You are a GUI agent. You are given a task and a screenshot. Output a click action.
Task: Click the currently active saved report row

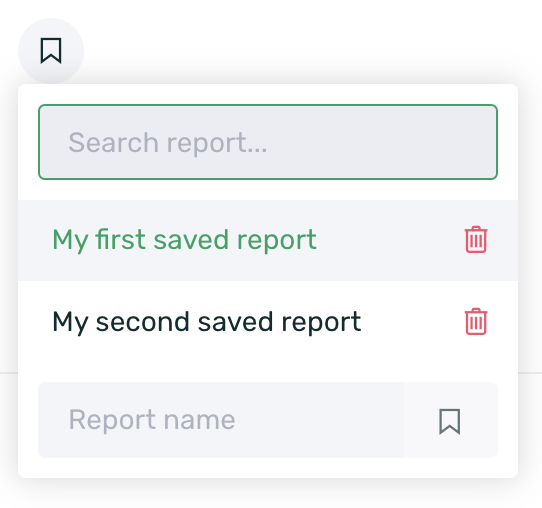click(268, 240)
